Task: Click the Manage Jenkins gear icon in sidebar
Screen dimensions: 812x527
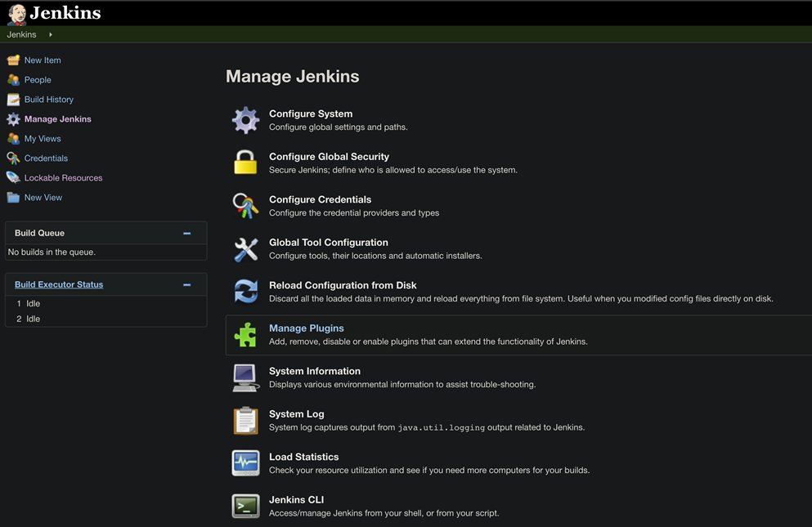Action: point(13,119)
